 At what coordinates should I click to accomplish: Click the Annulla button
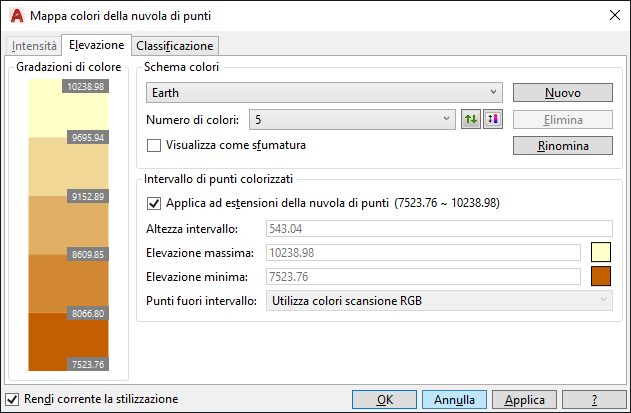coord(454,400)
